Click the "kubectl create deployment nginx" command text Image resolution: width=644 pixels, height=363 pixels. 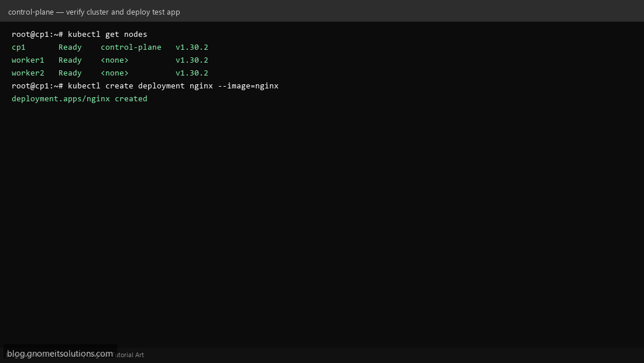click(x=141, y=86)
